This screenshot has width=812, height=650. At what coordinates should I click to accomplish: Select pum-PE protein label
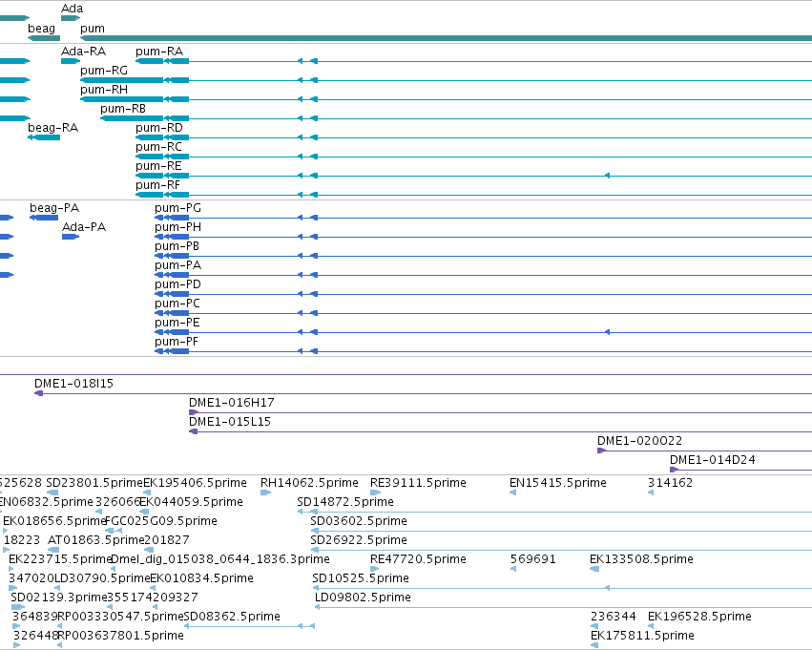click(x=177, y=323)
